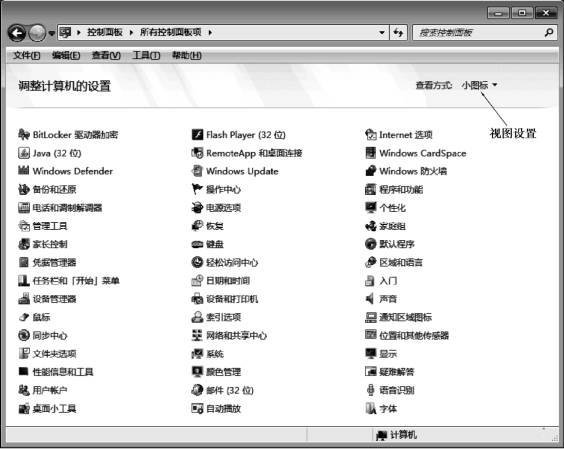Open 颜色管理 link
This screenshot has height=449, width=564.
(x=223, y=372)
